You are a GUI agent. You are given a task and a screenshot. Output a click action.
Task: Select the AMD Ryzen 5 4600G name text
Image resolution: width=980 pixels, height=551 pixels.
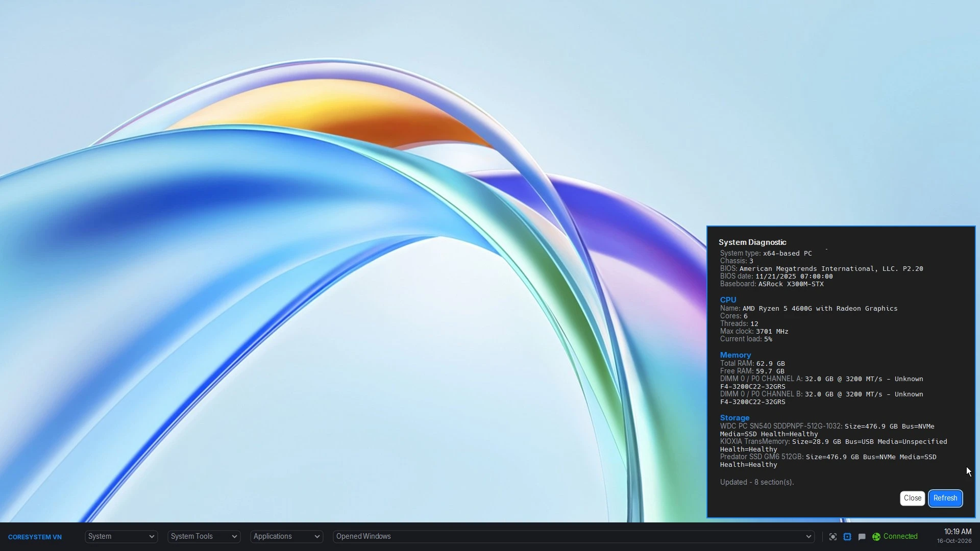coord(820,309)
